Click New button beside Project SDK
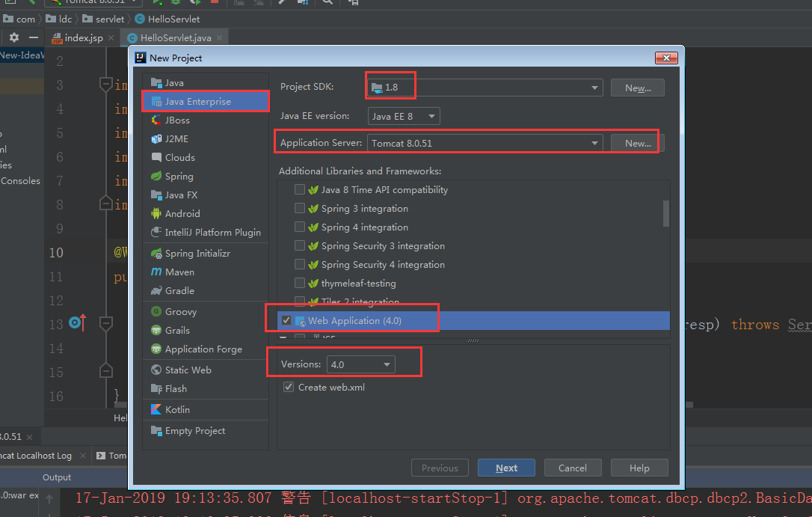The width and height of the screenshot is (812, 517). click(638, 88)
